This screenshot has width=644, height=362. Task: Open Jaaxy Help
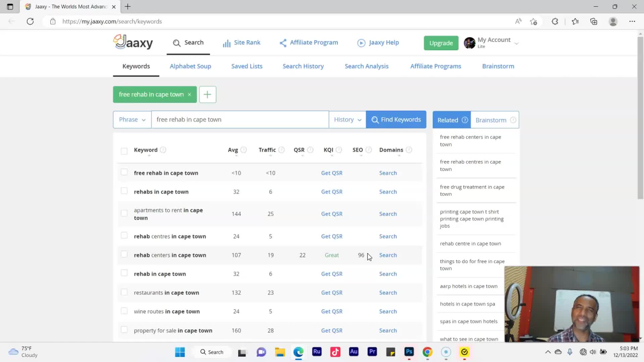point(378,43)
